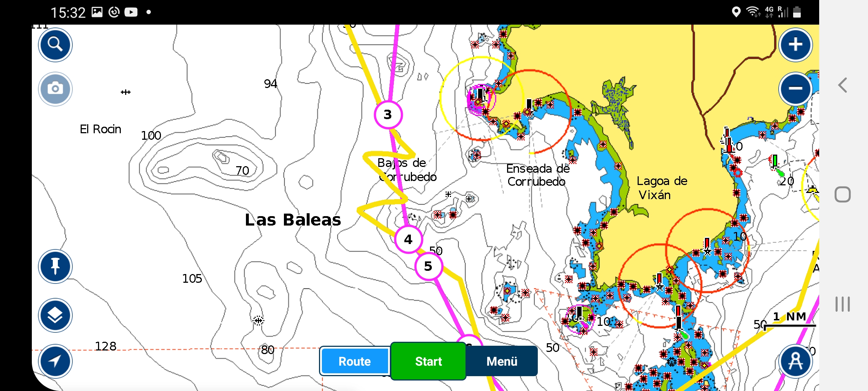Viewport: 868px width, 391px height.
Task: Tap Android back chevron
Action: [x=843, y=85]
